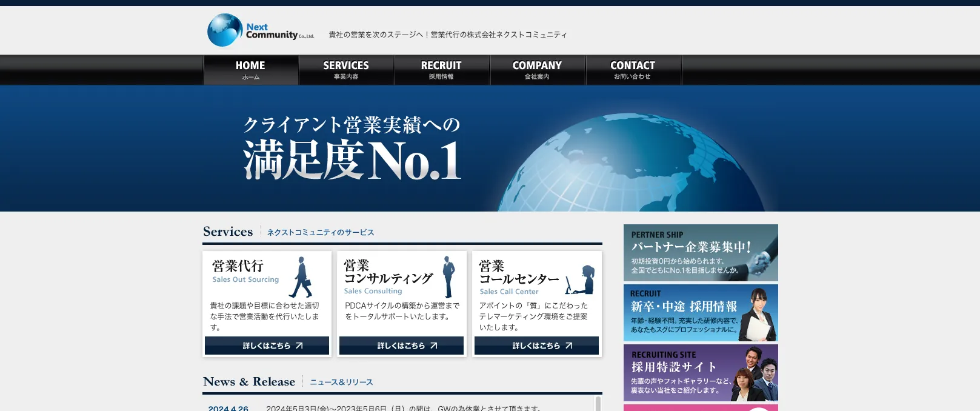
Task: Open the 採用特設サイト recruiting site banner
Action: pyautogui.click(x=701, y=373)
